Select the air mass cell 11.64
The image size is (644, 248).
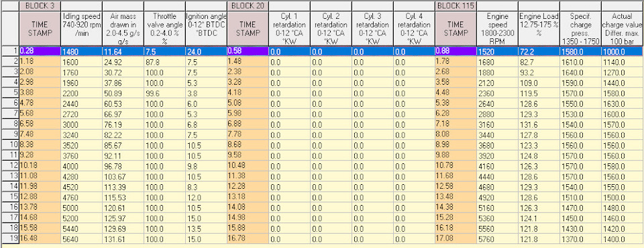tap(123, 51)
